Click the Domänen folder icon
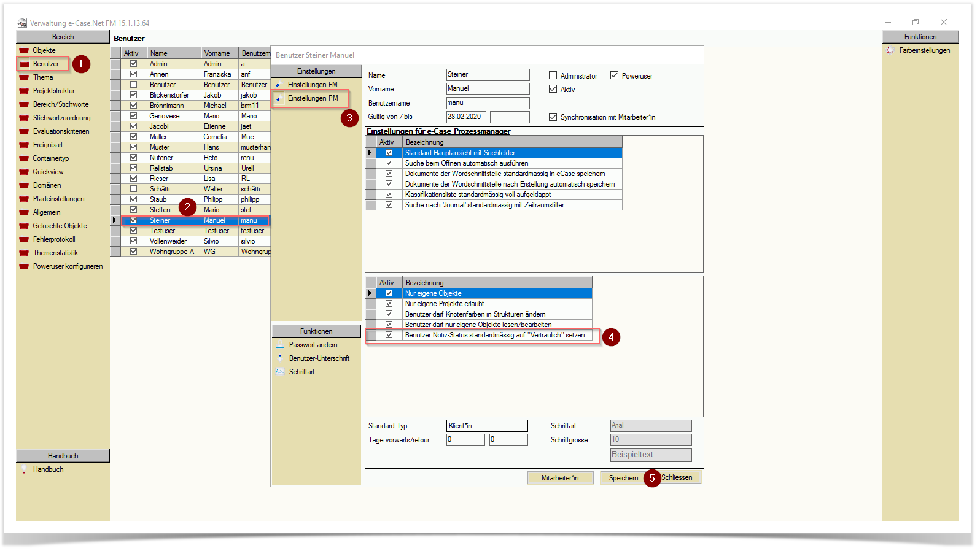This screenshot has height=551, width=980. [24, 185]
